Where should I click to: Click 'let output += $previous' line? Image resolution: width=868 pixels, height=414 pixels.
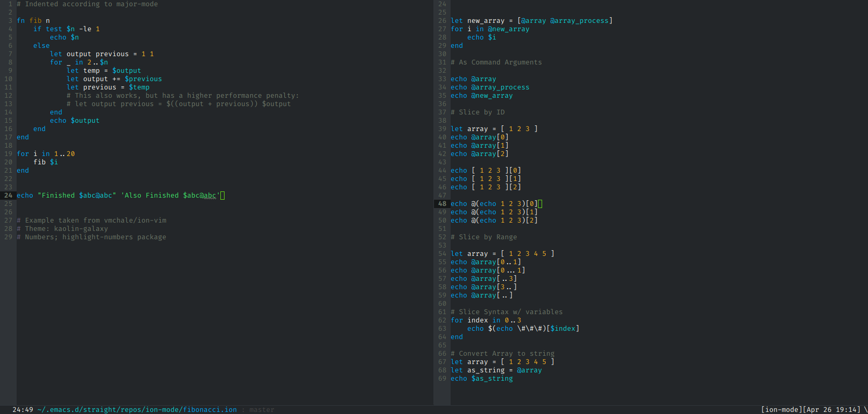coord(114,79)
